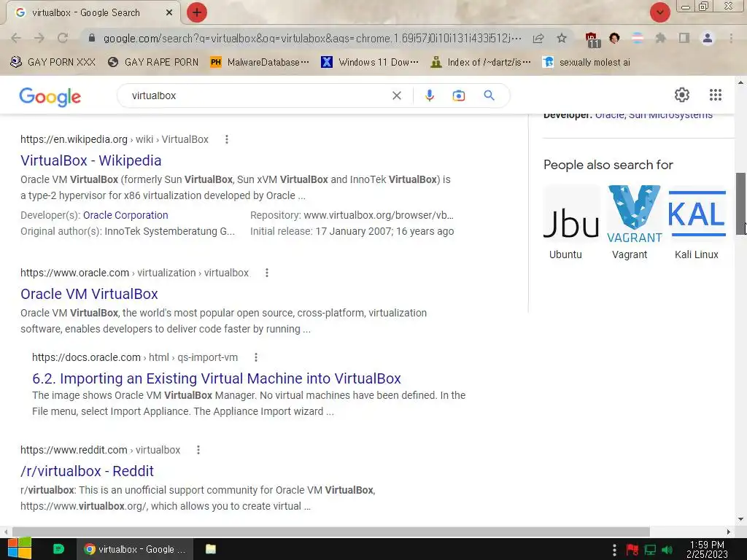Screen dimensions: 747x560
Task: Open Google quick settings gear
Action: [x=682, y=95]
